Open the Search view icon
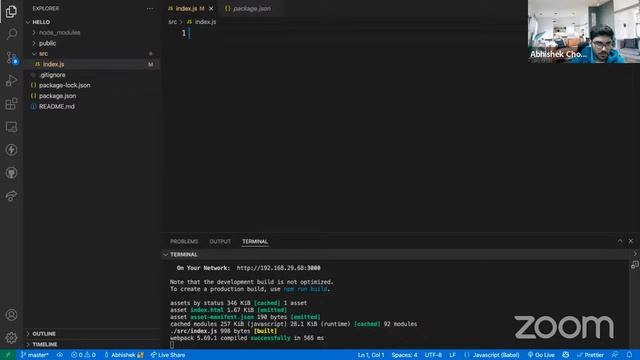This screenshot has width=640, height=360. tap(11, 34)
